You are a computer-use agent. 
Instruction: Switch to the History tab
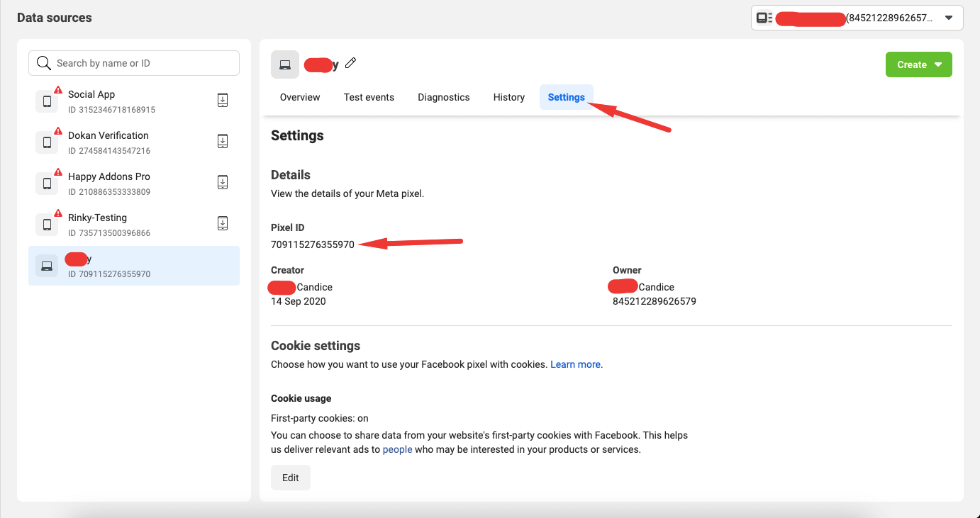(508, 97)
